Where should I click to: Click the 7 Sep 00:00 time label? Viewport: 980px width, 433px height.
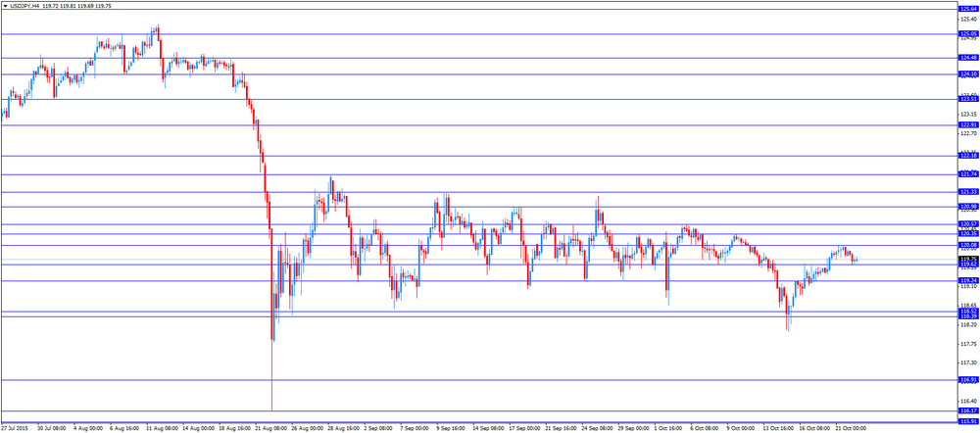pyautogui.click(x=415, y=429)
